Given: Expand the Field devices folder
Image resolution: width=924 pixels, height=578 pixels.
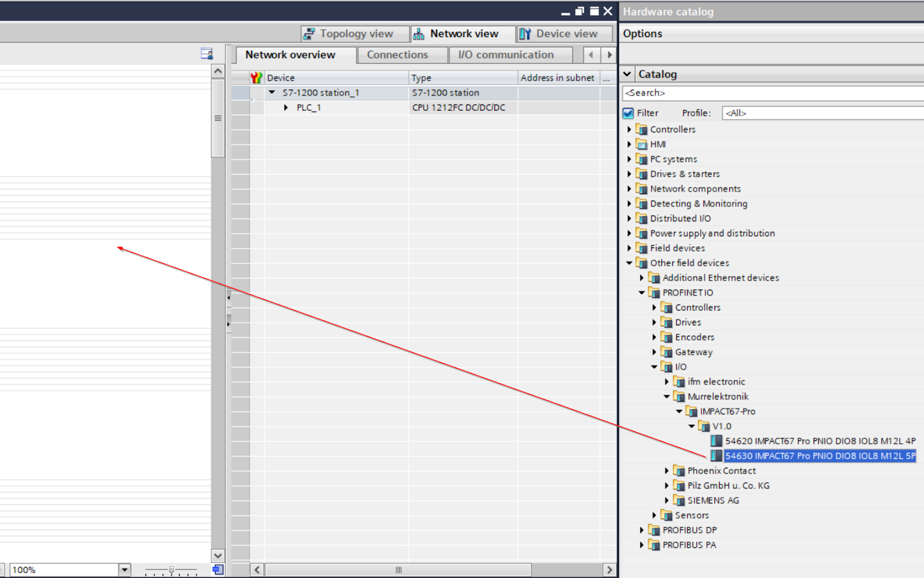Looking at the screenshot, I should pyautogui.click(x=629, y=248).
